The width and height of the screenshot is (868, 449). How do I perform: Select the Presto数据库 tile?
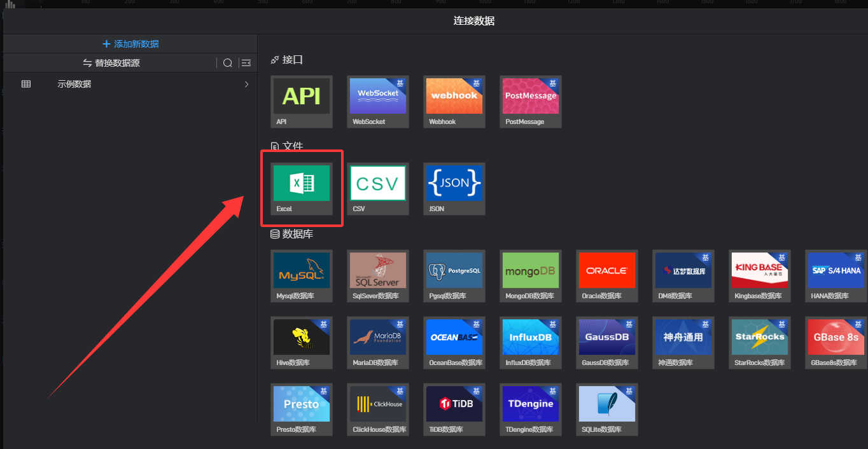302,410
